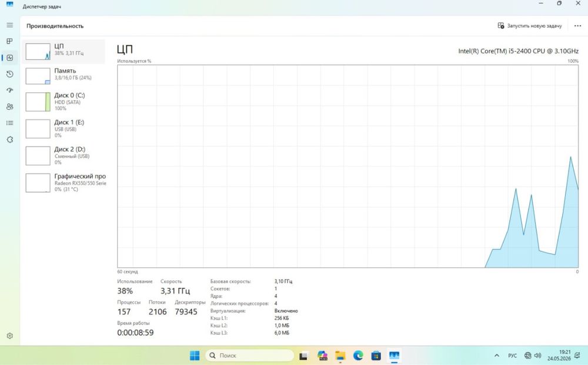Image resolution: width=588 pixels, height=365 pixels.
Task: Click the CPU usage graph area
Action: [348, 167]
